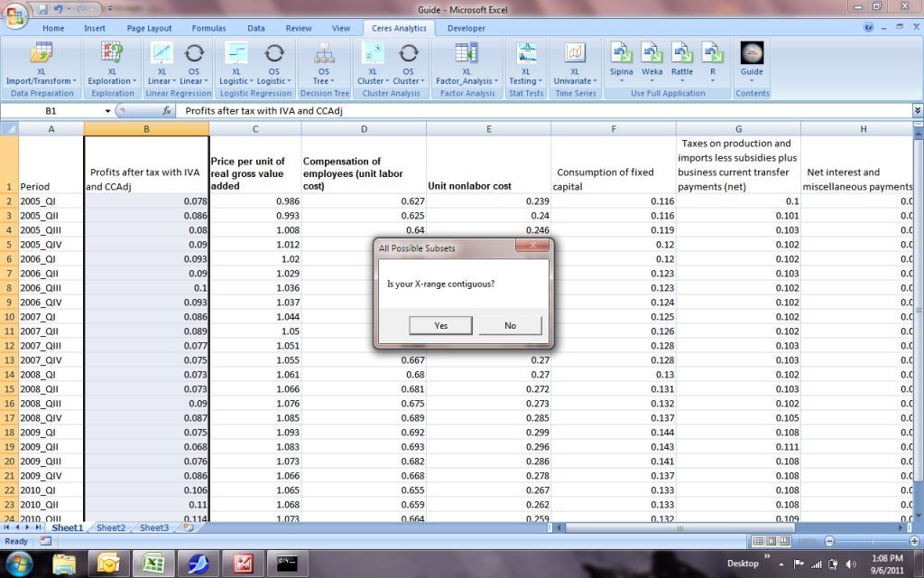
Task: Launch the Sipina application
Action: click(621, 62)
